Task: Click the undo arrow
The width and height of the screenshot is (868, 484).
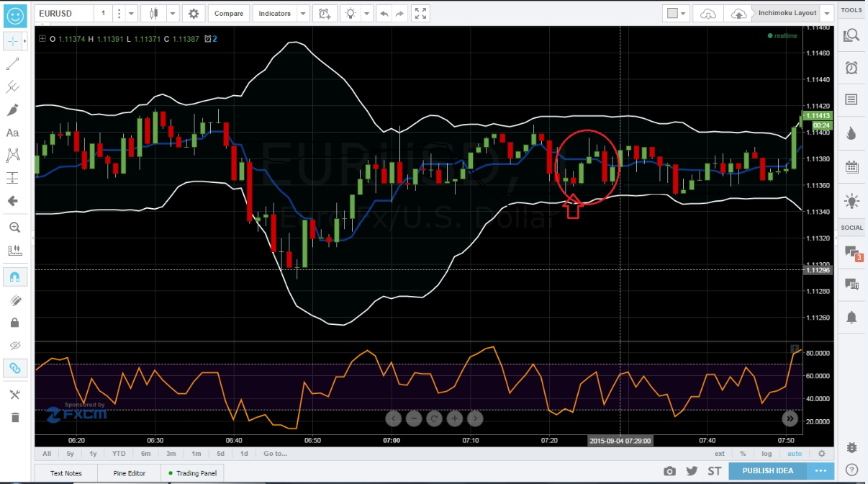Action: (384, 13)
